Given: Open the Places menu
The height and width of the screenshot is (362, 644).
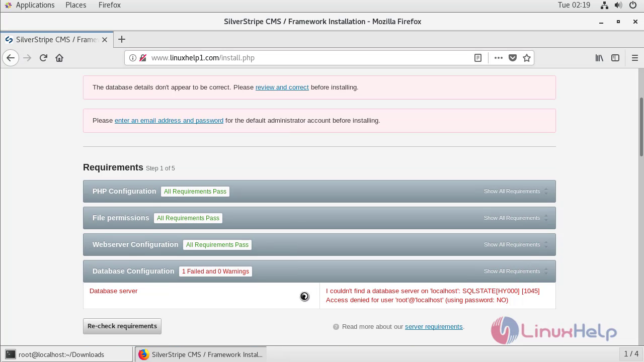Looking at the screenshot, I should (75, 5).
